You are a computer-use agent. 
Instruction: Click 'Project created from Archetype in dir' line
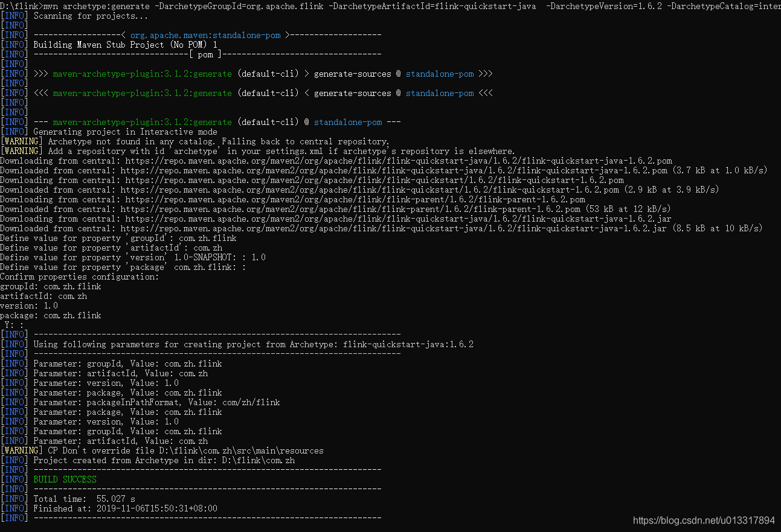click(164, 460)
